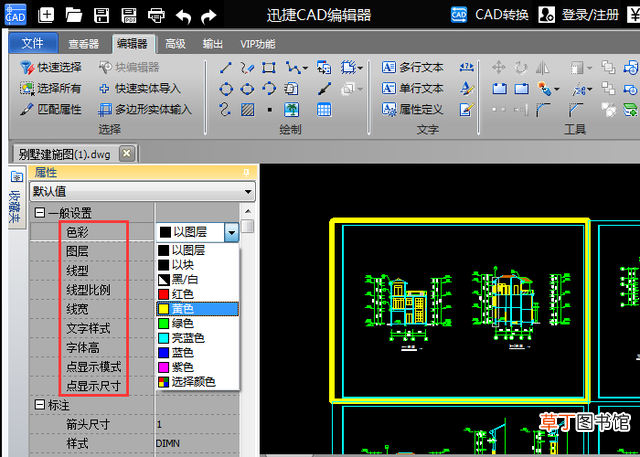Print the drawing with the printer icon

click(156, 15)
